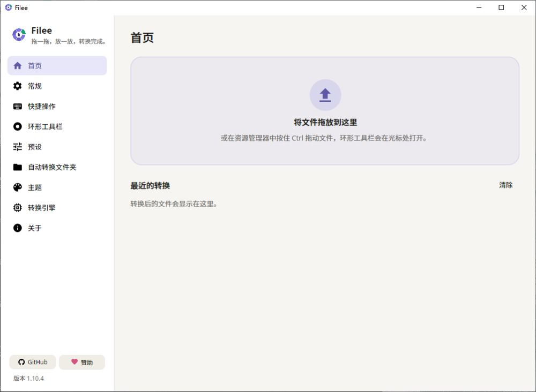The image size is (536, 392).
Task: Open the 快捷操作 section
Action: 57,107
